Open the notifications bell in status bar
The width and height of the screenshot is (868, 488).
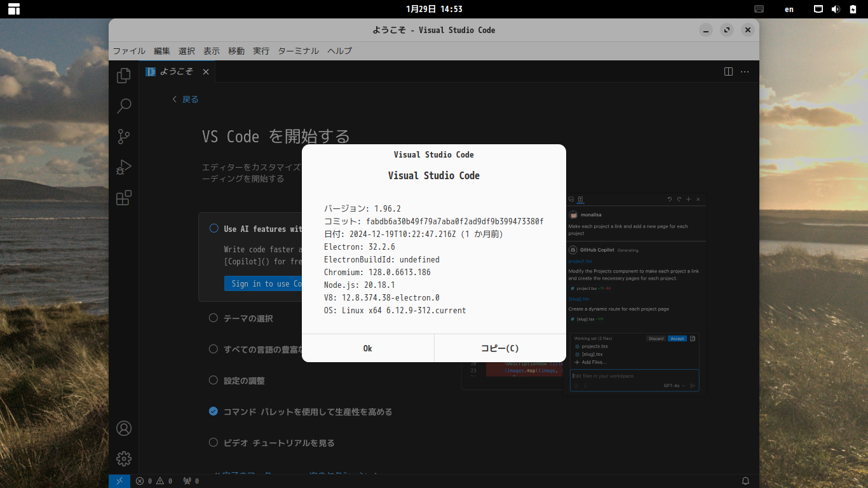pos(746,481)
